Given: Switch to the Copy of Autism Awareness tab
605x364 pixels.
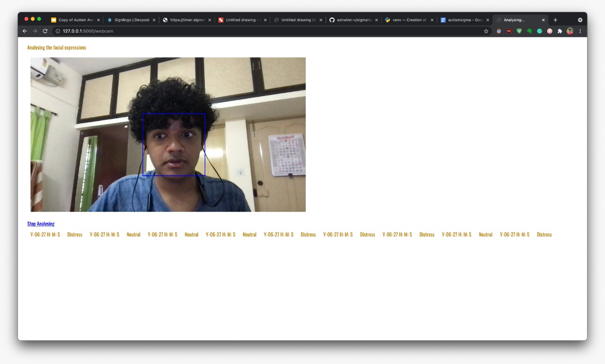Looking at the screenshot, I should [76, 20].
